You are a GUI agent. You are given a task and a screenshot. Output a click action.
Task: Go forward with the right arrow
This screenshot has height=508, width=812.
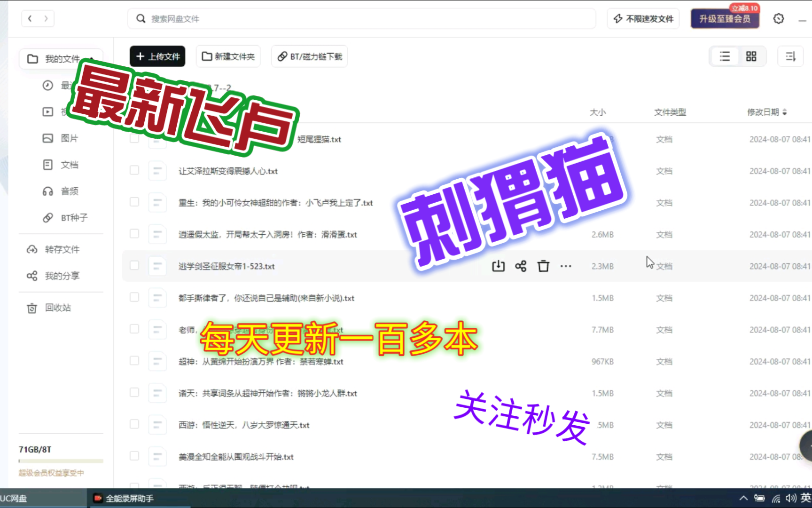(46, 19)
